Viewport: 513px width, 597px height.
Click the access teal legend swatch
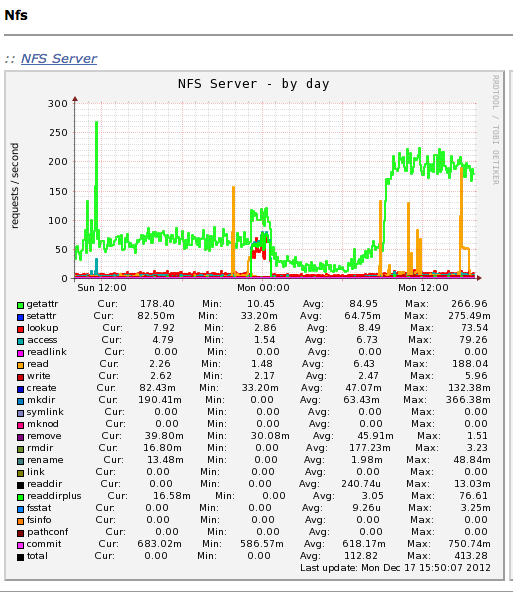21,341
